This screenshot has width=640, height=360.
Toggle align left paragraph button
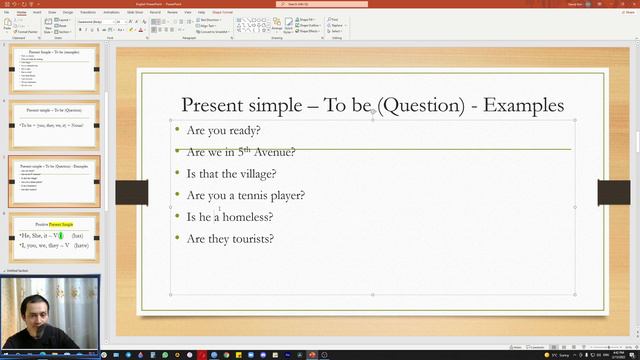pyautogui.click(x=154, y=30)
